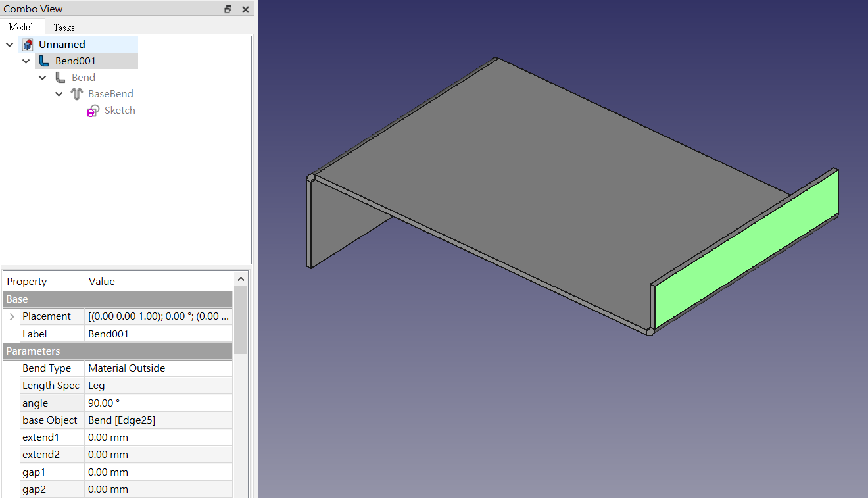Switch to the Model tab
The image size is (868, 498).
21,27
